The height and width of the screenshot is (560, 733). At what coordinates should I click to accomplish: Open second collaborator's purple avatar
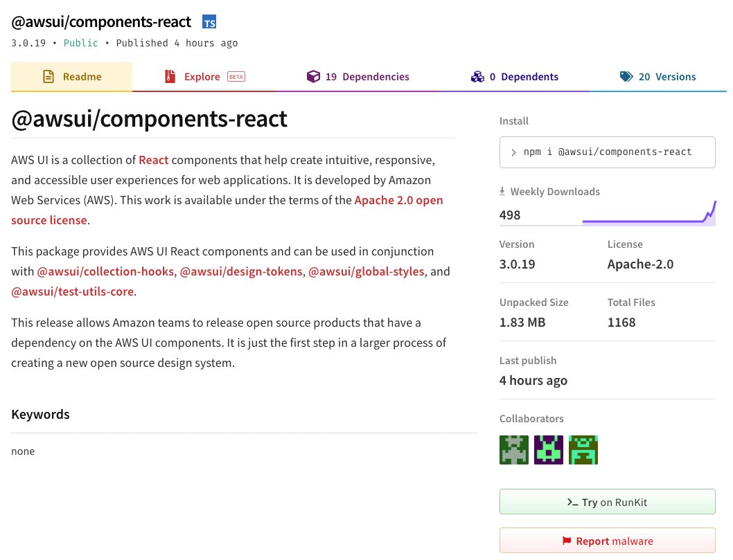tap(548, 450)
